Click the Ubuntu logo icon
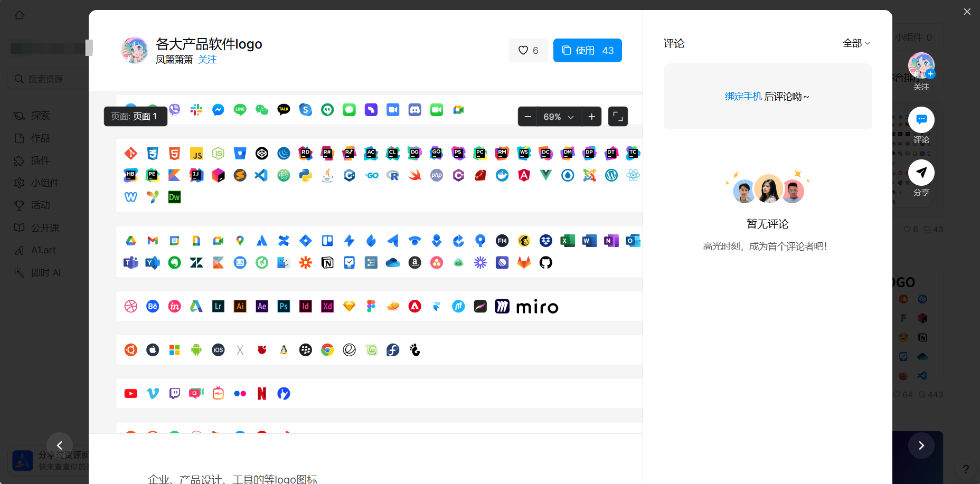 (131, 350)
